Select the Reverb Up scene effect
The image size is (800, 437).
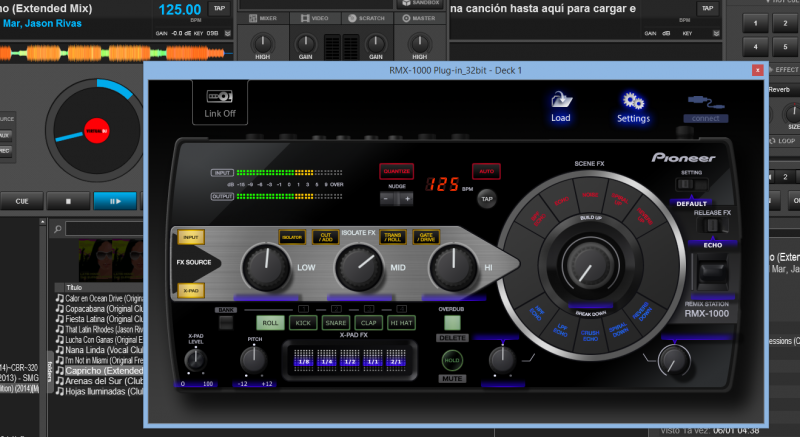click(643, 217)
